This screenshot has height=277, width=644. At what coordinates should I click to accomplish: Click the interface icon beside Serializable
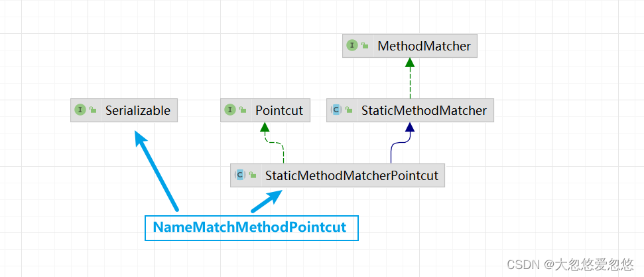tap(80, 110)
